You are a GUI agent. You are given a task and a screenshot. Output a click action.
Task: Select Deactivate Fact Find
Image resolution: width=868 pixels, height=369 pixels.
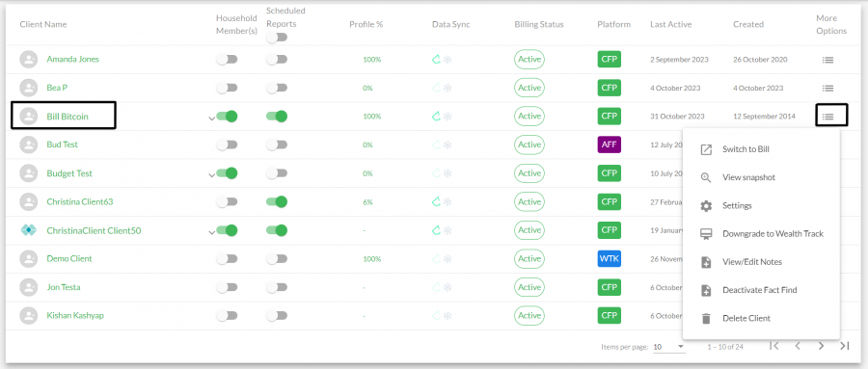tap(761, 290)
